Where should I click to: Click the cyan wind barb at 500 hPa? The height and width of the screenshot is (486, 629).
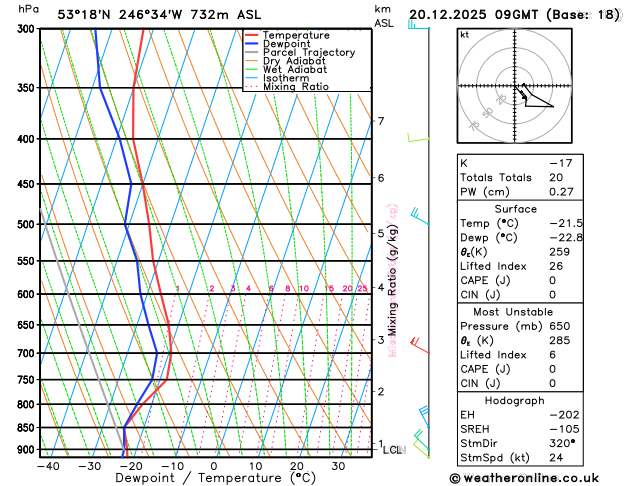420,217
